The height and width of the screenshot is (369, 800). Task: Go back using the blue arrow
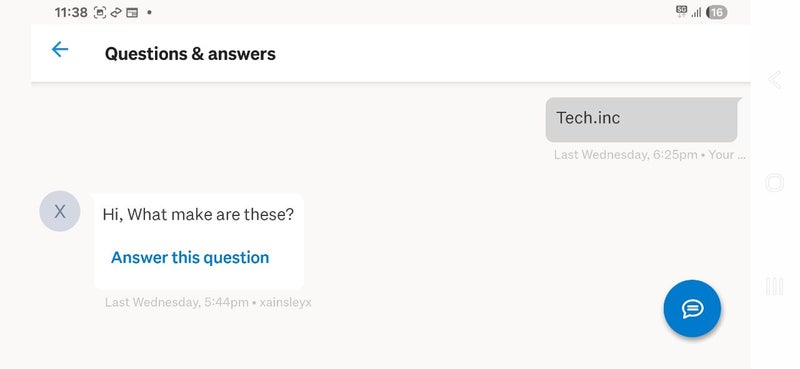tap(60, 50)
